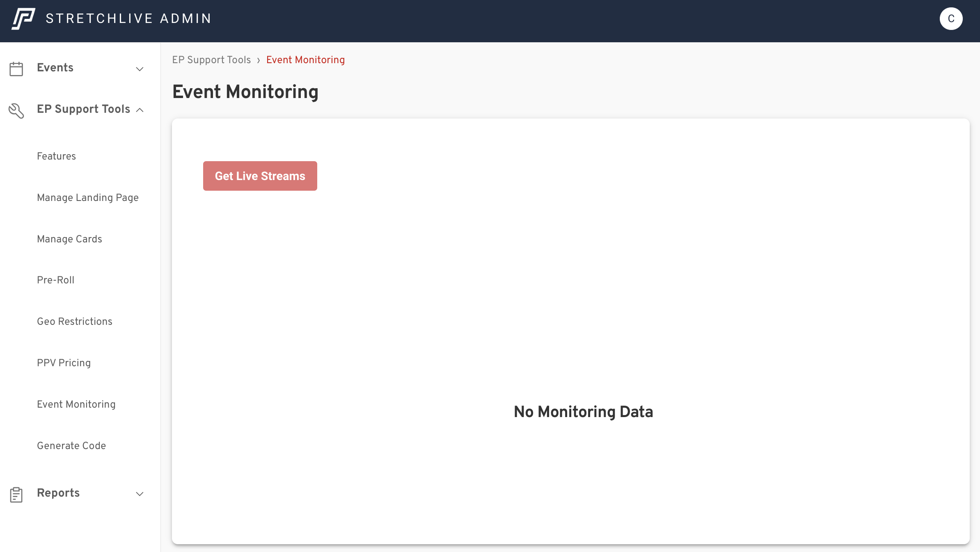Screen dimensions: 980x552
Task: Open the user avatar C menu
Action: pos(951,19)
